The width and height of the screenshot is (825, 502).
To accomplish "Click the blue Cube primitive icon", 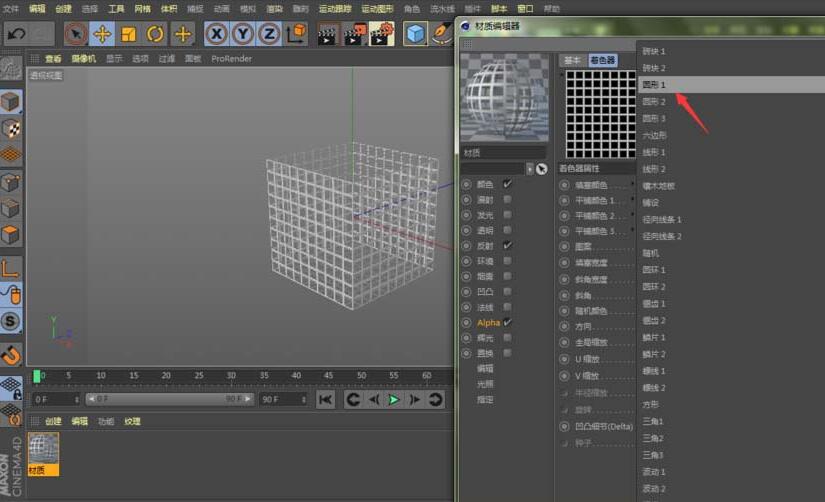I will 415,34.
